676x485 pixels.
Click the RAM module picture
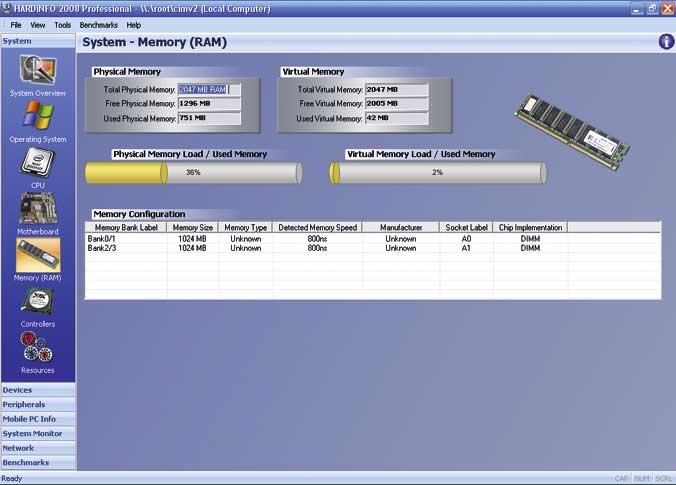point(572,132)
